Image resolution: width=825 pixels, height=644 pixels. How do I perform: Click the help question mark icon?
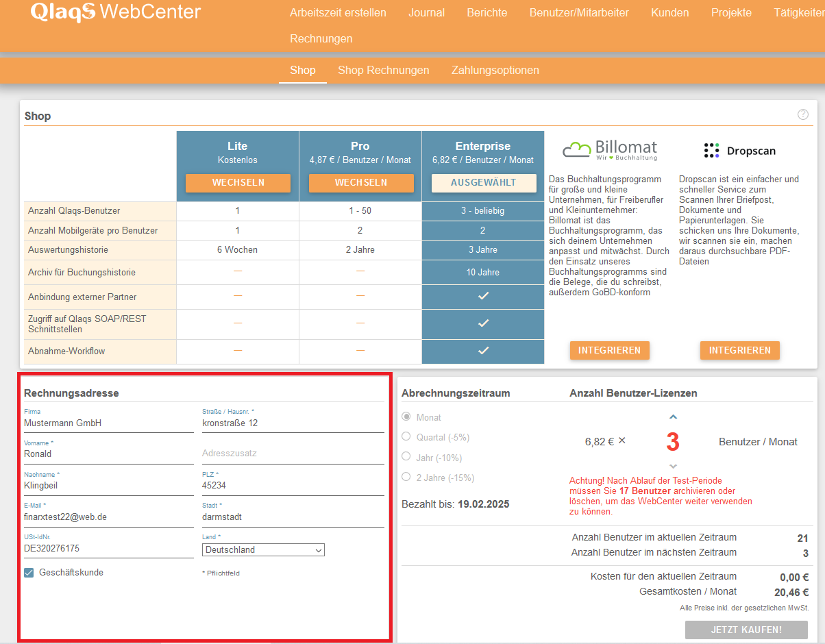(x=803, y=114)
